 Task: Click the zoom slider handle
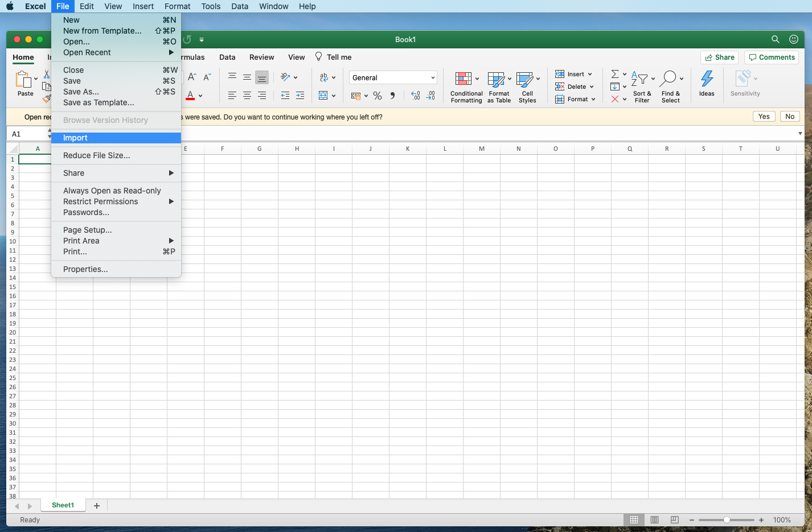point(727,520)
